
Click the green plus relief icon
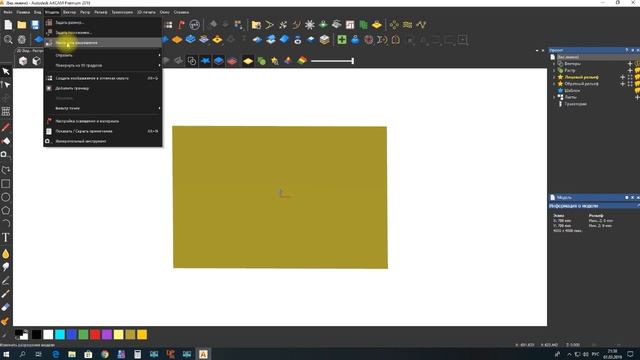(342, 40)
